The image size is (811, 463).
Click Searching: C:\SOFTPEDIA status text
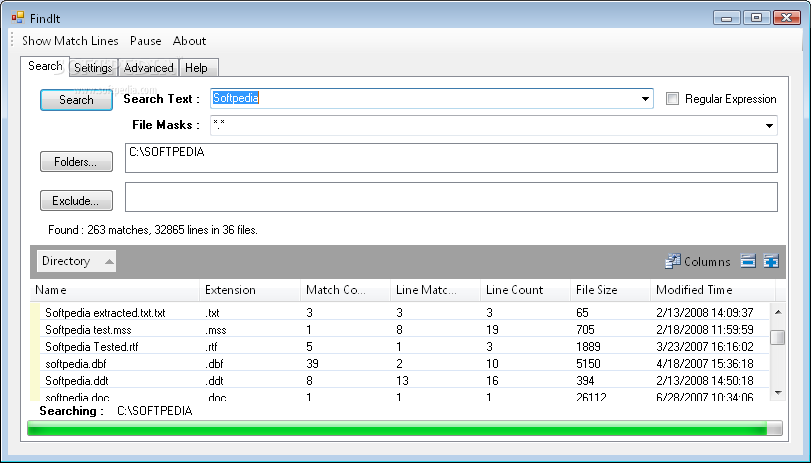click(x=116, y=411)
